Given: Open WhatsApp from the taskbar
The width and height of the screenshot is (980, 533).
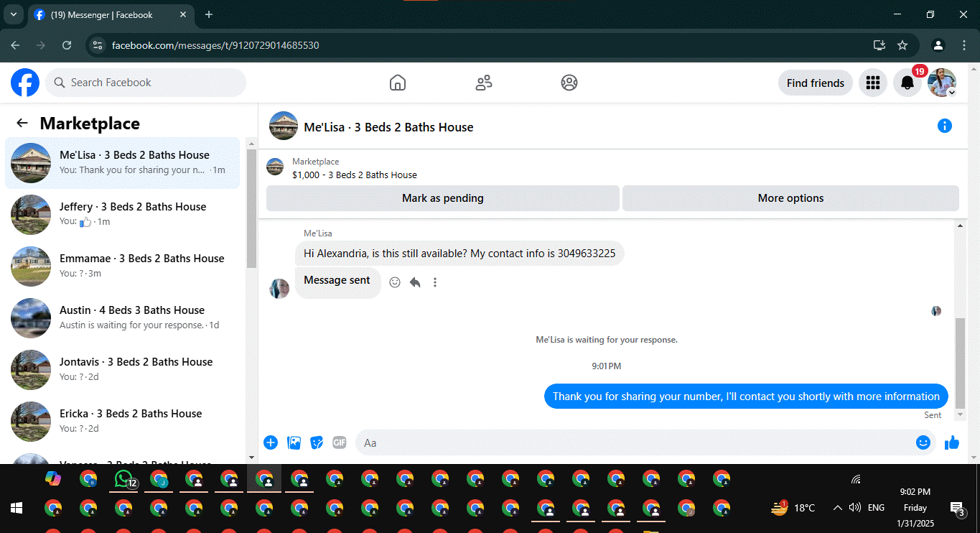Looking at the screenshot, I should [124, 478].
